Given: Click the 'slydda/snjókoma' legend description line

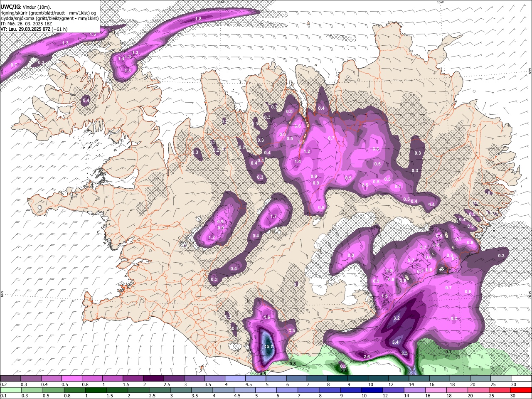Looking at the screenshot, I should (50, 18).
